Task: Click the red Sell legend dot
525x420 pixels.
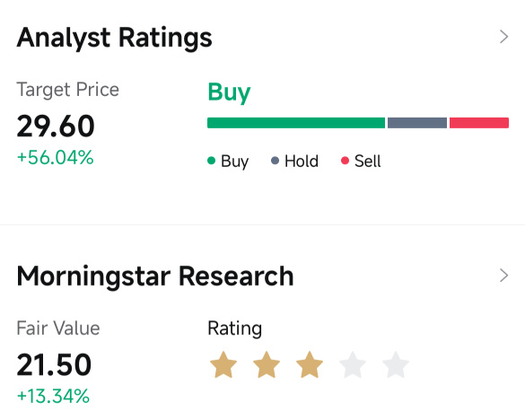Action: click(345, 161)
